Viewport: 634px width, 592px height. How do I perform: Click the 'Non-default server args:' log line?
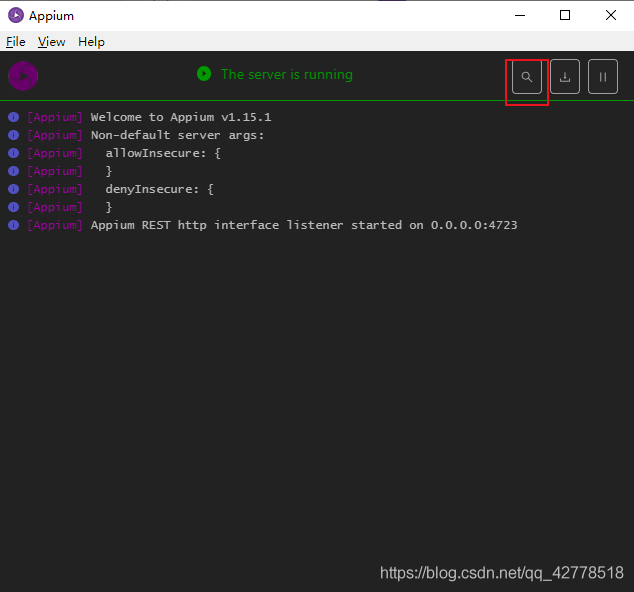click(x=178, y=135)
